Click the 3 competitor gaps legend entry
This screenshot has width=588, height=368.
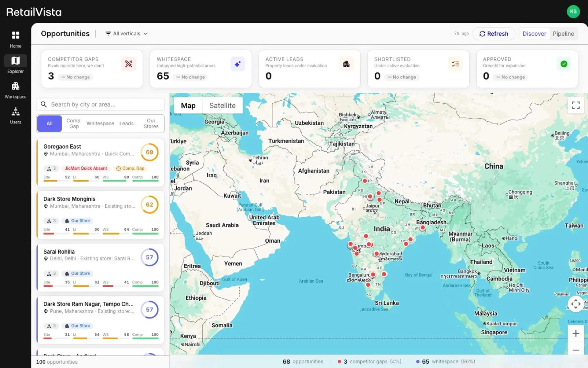pos(370,361)
